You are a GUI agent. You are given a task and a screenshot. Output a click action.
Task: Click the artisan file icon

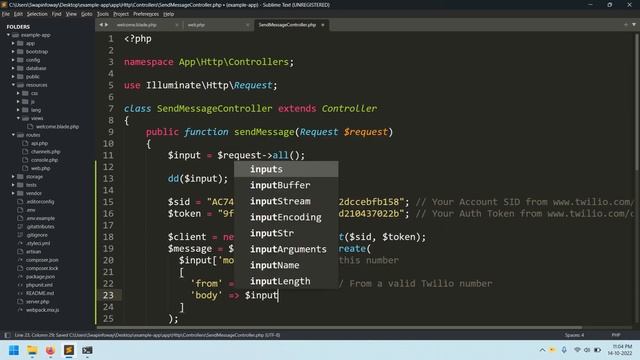tap(20, 251)
